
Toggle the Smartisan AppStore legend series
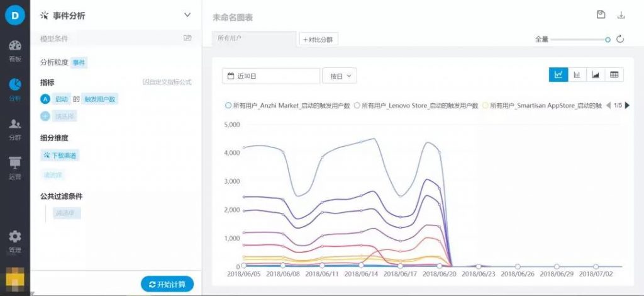[x=542, y=106]
